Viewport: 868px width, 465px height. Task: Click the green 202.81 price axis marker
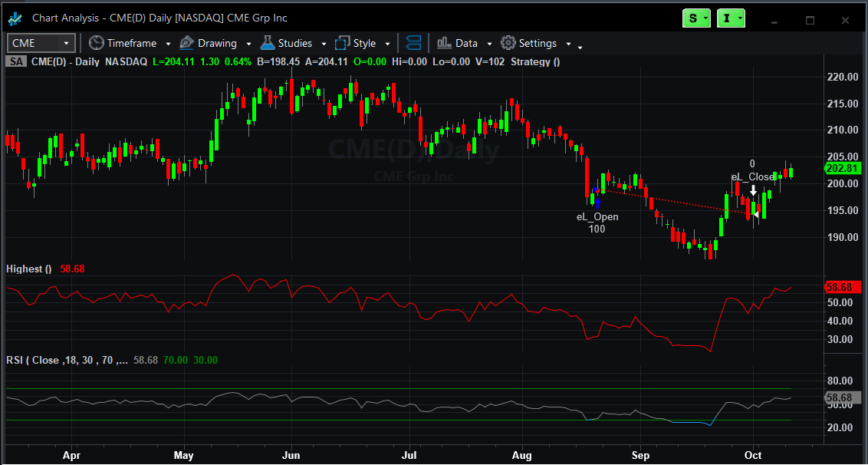pos(841,169)
